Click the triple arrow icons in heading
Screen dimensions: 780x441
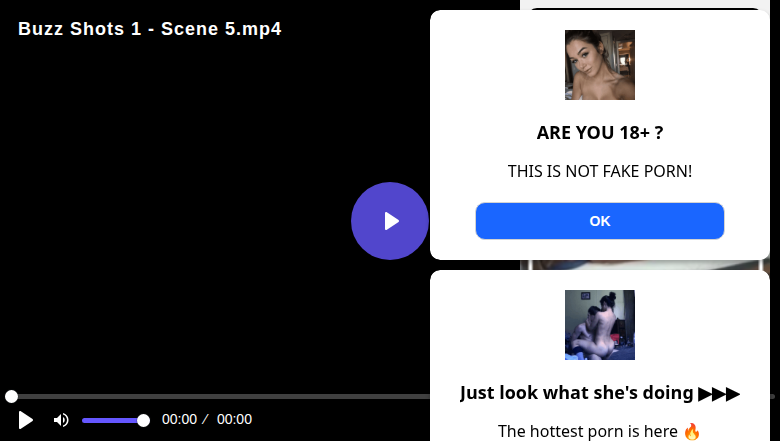point(719,393)
